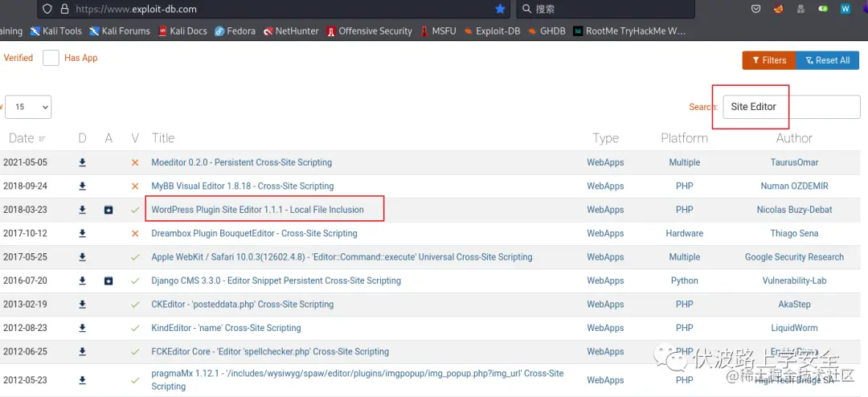Download the KindEditor 'name' exploit
Viewport: 868px width, 397px height.
[x=82, y=328]
